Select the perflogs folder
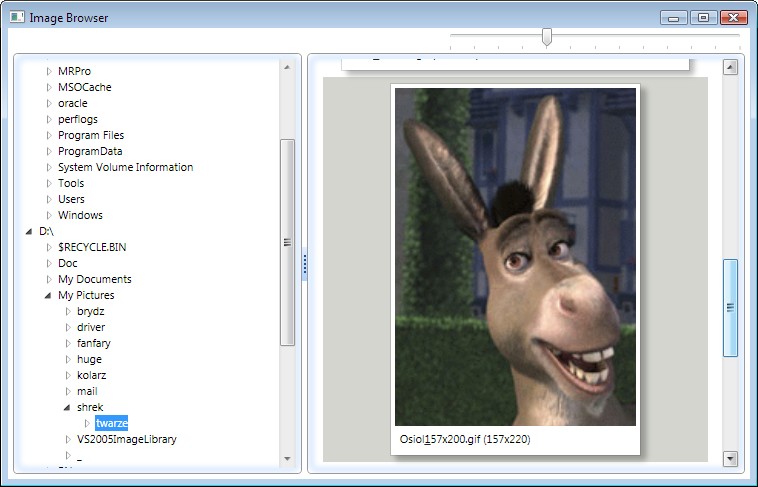 pos(78,119)
